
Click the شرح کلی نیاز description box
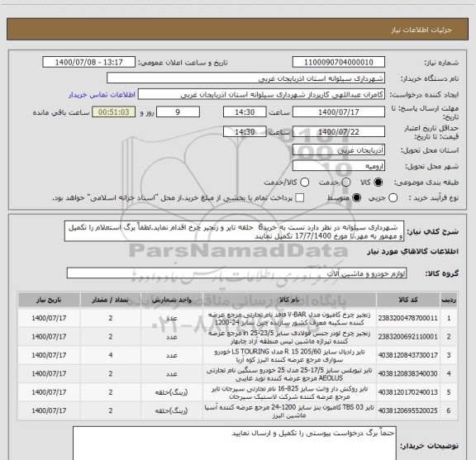(x=235, y=231)
